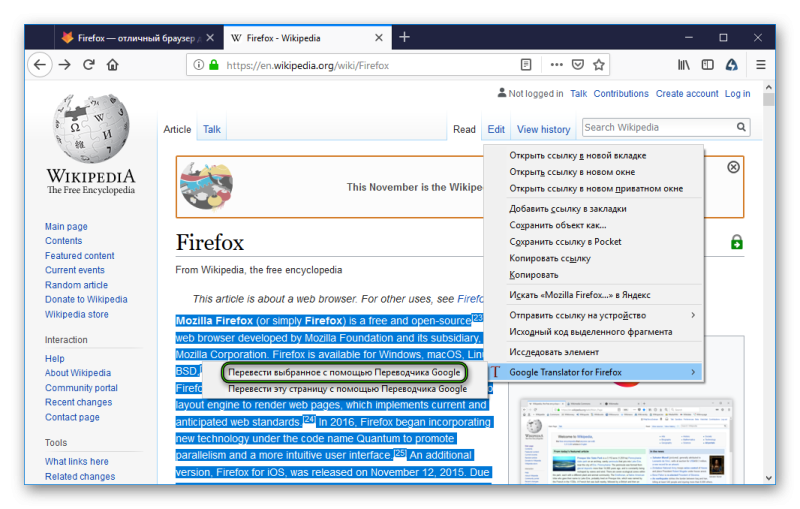Image resolution: width=800 pixels, height=509 pixels.
Task: Open a new tab with plus button
Action: tap(404, 37)
